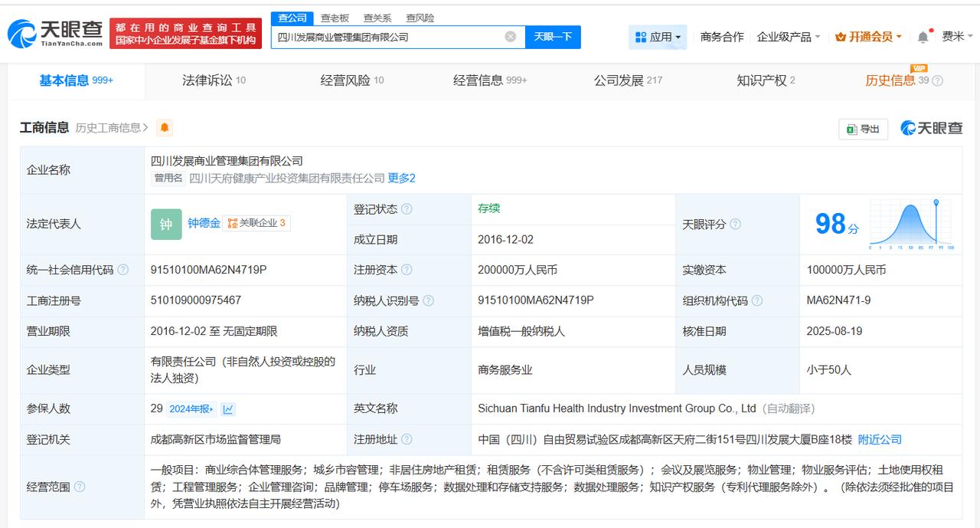
Task: Expand the 企业级产品 dropdown
Action: (789, 37)
